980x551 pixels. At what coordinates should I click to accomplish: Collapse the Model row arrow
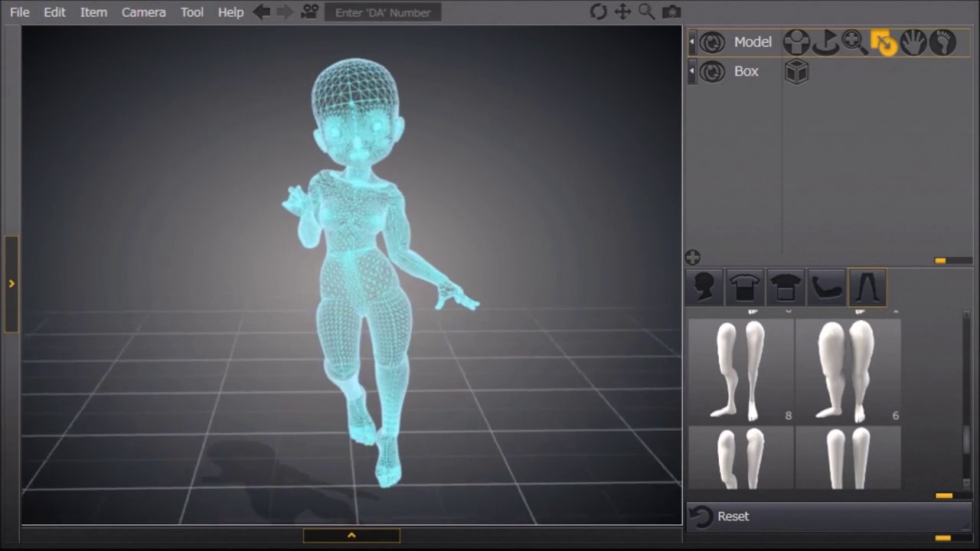point(692,42)
